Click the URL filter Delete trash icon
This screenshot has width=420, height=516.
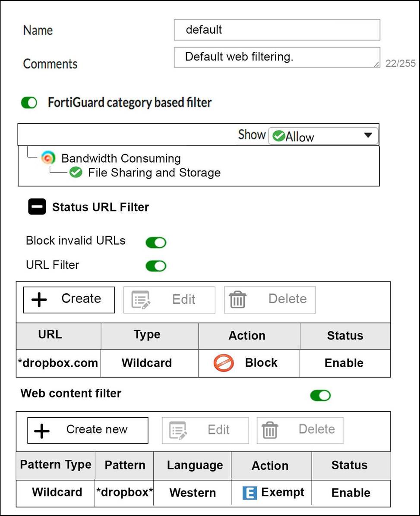[237, 299]
